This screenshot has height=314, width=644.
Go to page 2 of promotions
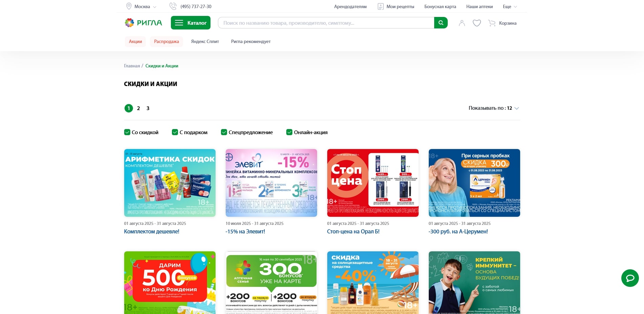click(138, 108)
